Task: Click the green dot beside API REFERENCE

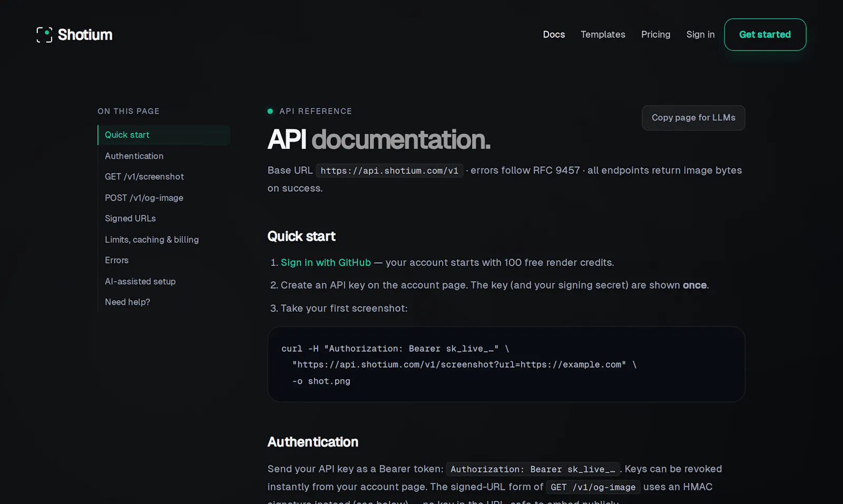Action: (x=270, y=111)
